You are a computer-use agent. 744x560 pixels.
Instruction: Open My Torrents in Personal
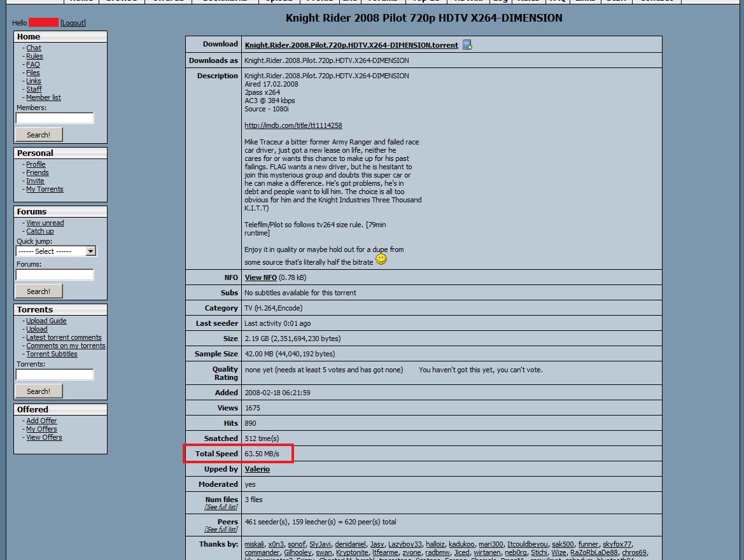click(x=45, y=190)
